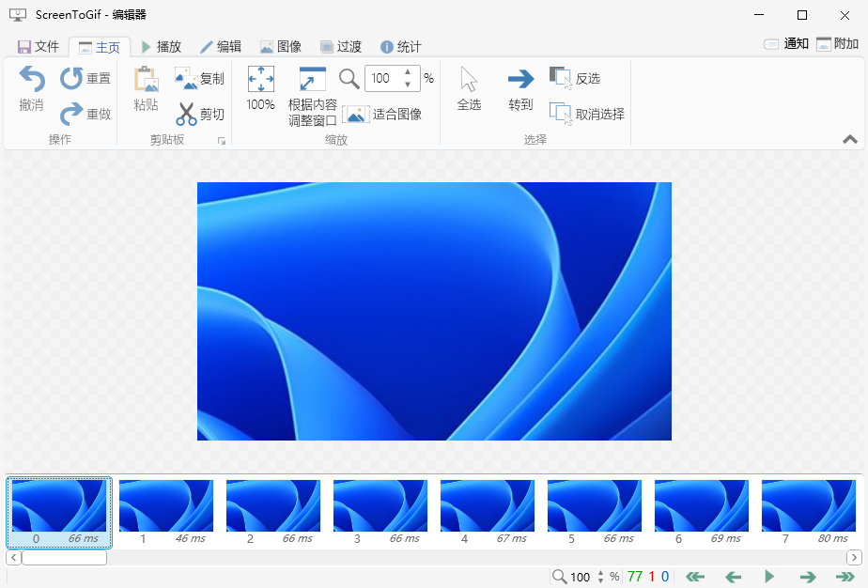The height and width of the screenshot is (588, 868).
Task: Click the 转到 go-to button
Action: tap(519, 89)
